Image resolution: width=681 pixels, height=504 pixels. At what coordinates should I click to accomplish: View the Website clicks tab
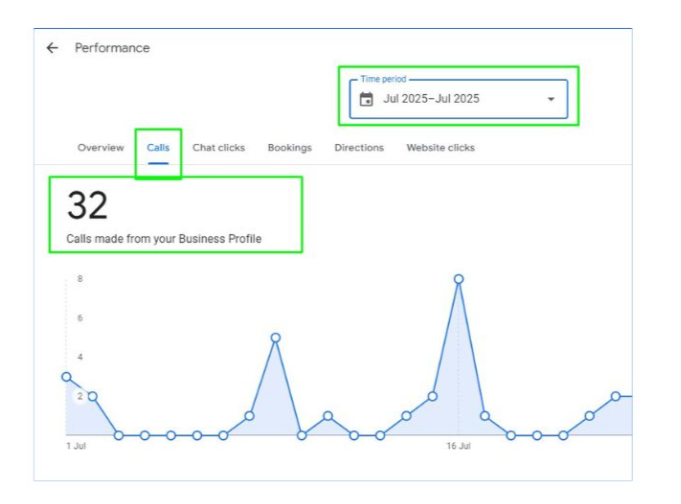coord(440,148)
